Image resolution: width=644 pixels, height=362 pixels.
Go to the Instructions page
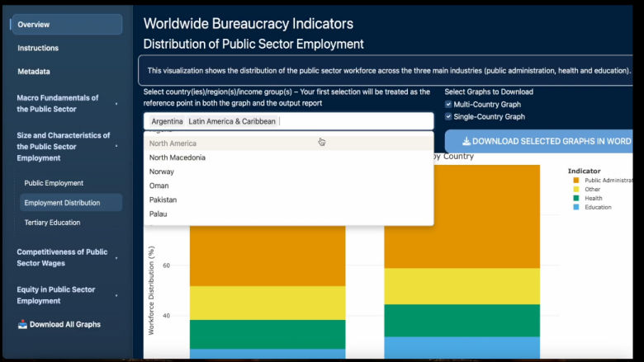[x=38, y=49]
